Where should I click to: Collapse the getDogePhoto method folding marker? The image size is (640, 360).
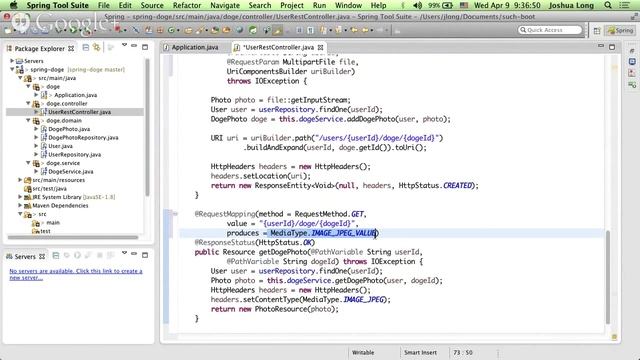click(x=175, y=213)
